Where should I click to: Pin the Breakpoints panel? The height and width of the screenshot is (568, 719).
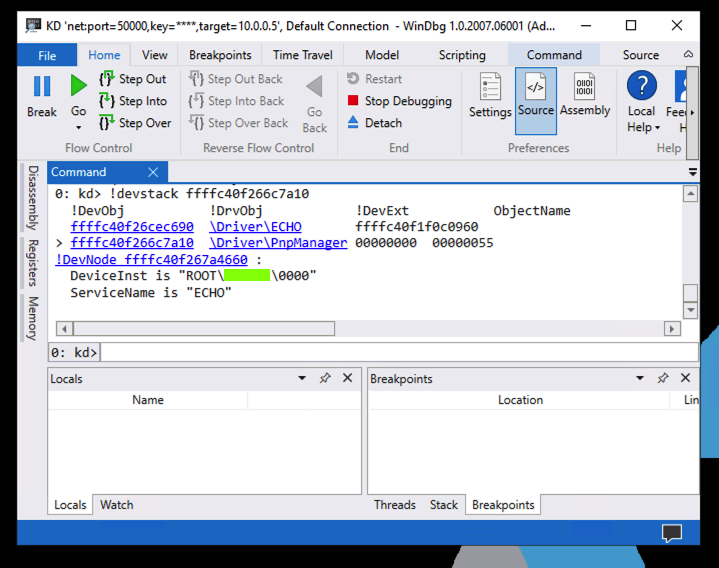(663, 378)
